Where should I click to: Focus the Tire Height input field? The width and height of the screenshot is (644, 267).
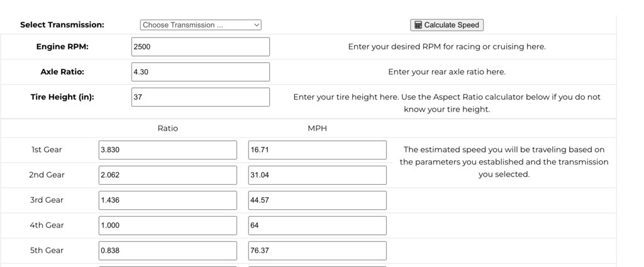[x=201, y=97]
